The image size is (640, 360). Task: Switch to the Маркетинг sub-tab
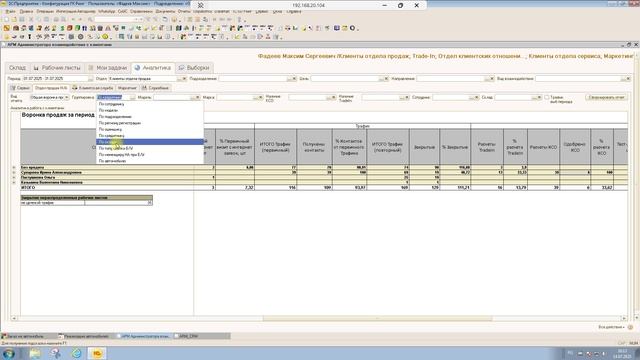[x=127, y=88]
